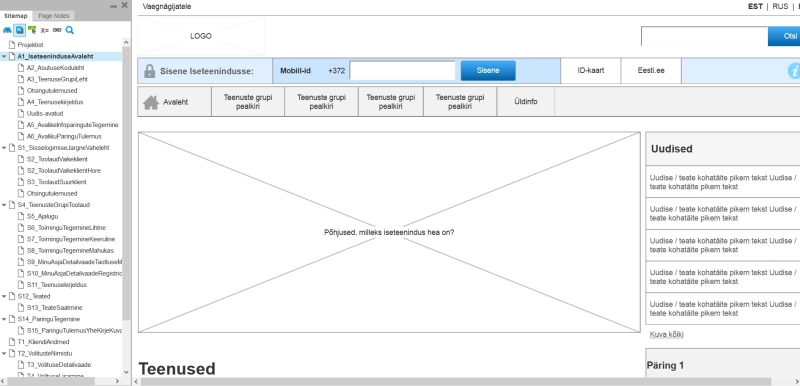Open S2_ToolaudVaikeklient page

(x=57, y=159)
